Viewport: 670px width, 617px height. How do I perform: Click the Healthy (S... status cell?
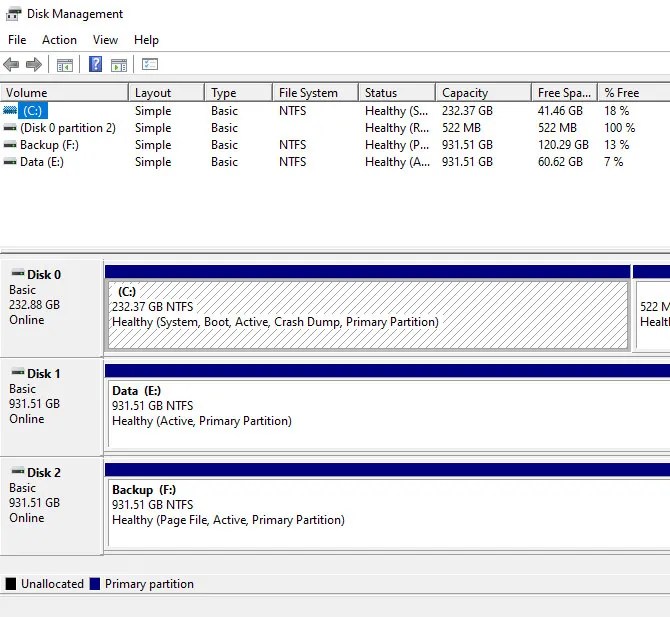[x=397, y=111]
